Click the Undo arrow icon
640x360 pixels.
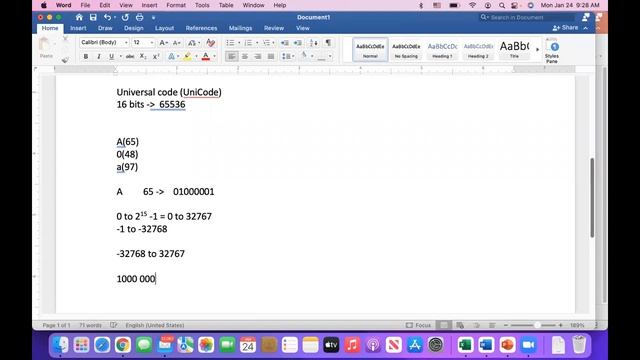(107, 17)
